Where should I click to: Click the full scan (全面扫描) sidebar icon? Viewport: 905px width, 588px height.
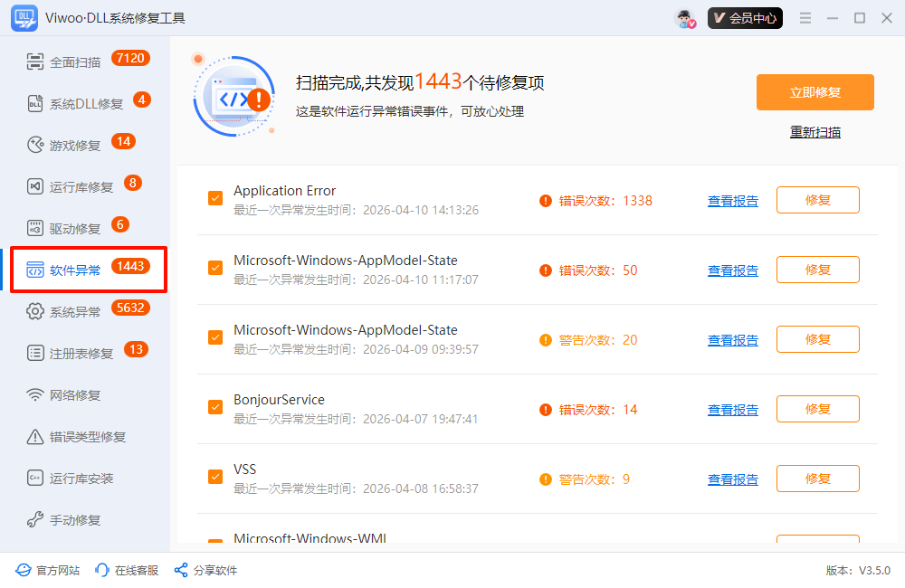pos(35,62)
